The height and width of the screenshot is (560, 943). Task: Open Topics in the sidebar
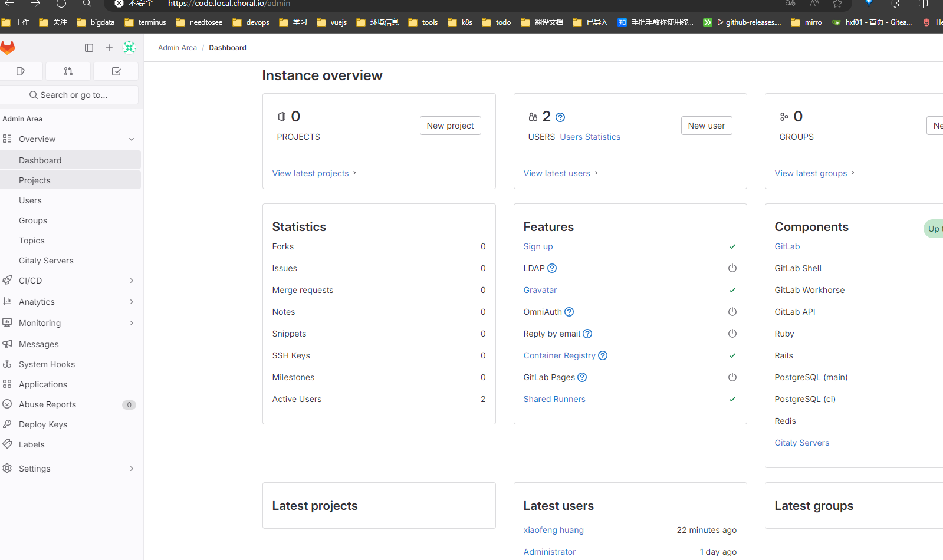click(x=70, y=241)
